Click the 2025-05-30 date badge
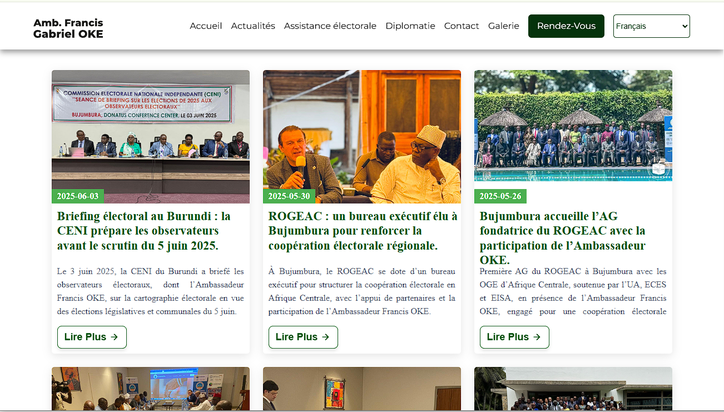Image resolution: width=724 pixels, height=412 pixels. click(289, 196)
